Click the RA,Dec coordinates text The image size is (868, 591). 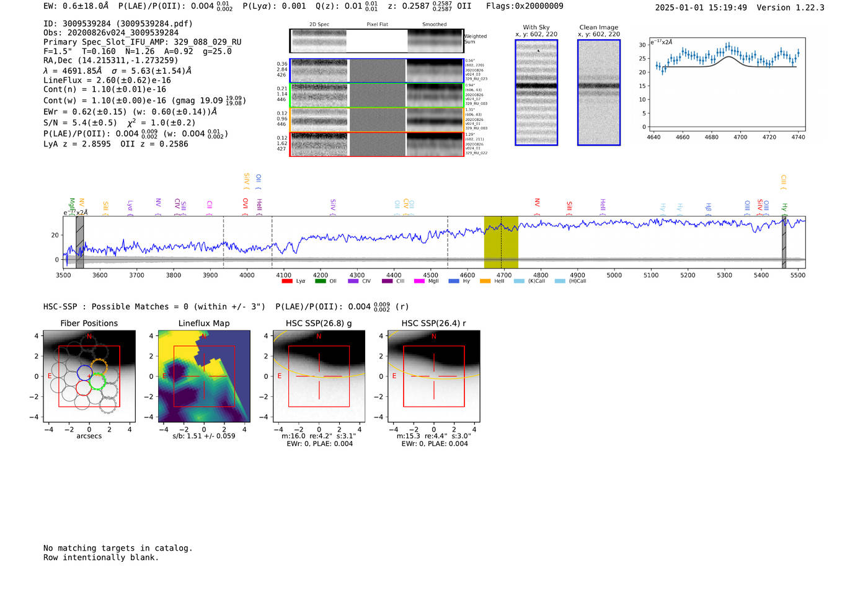[110, 60]
